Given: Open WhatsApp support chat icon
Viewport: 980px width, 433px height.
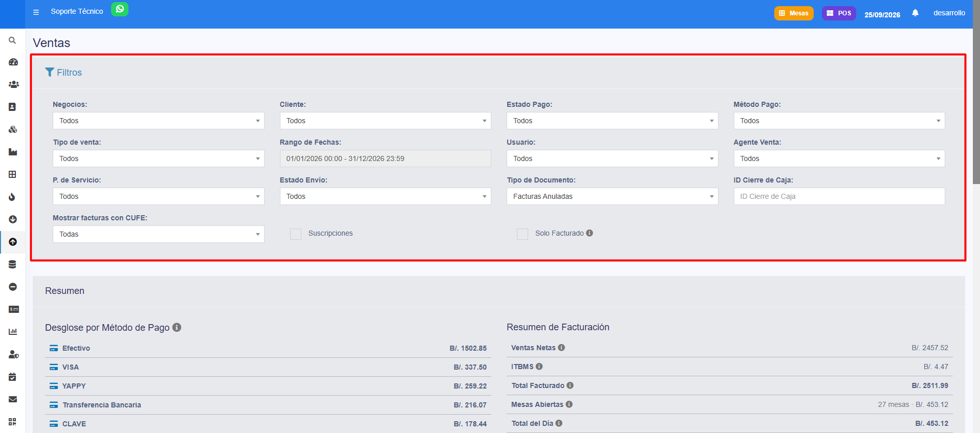Looking at the screenshot, I should pos(120,9).
